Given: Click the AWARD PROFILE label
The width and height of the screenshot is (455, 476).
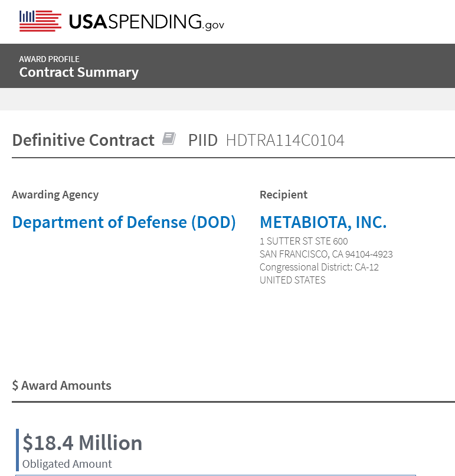Looking at the screenshot, I should (49, 59).
